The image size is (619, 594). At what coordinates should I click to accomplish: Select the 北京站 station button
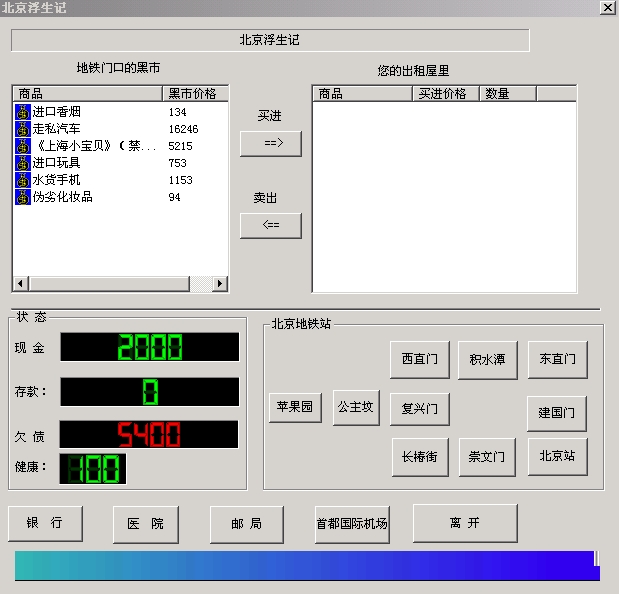click(557, 456)
